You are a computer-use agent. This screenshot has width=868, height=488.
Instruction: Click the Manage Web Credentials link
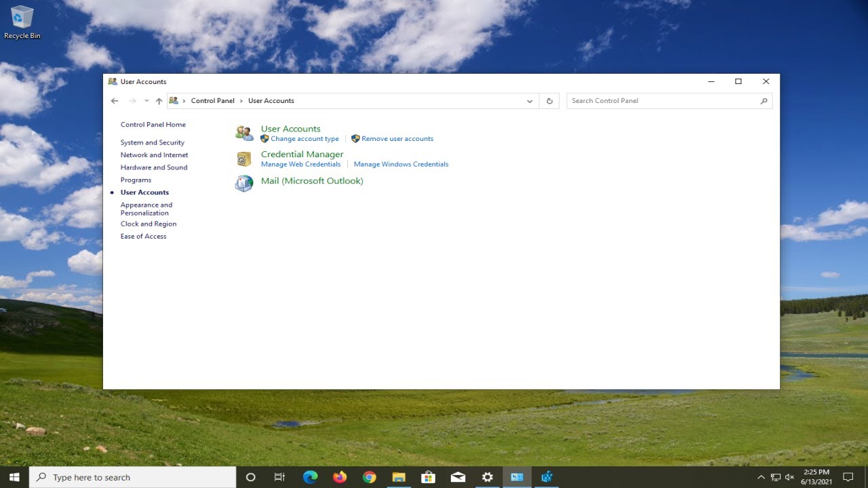300,164
